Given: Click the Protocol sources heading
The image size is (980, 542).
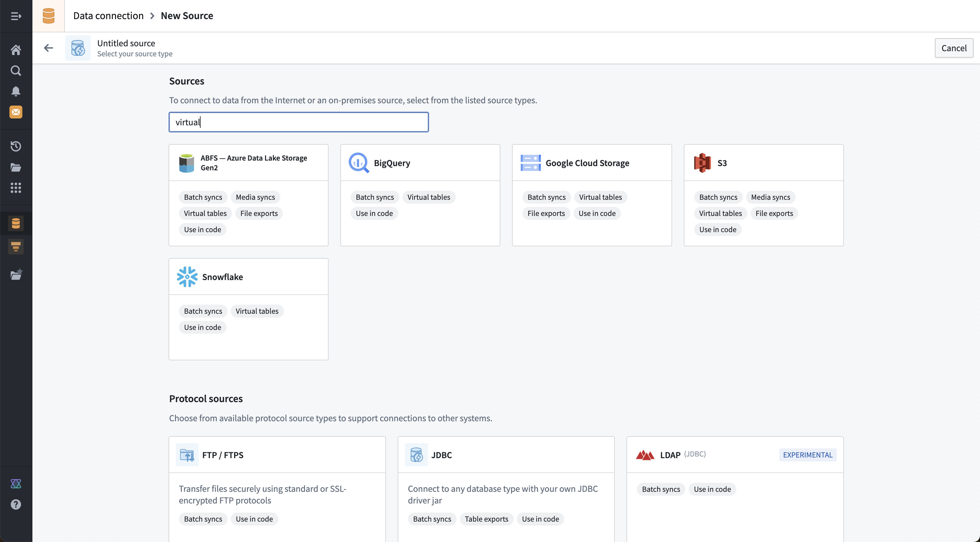Looking at the screenshot, I should [x=206, y=398].
